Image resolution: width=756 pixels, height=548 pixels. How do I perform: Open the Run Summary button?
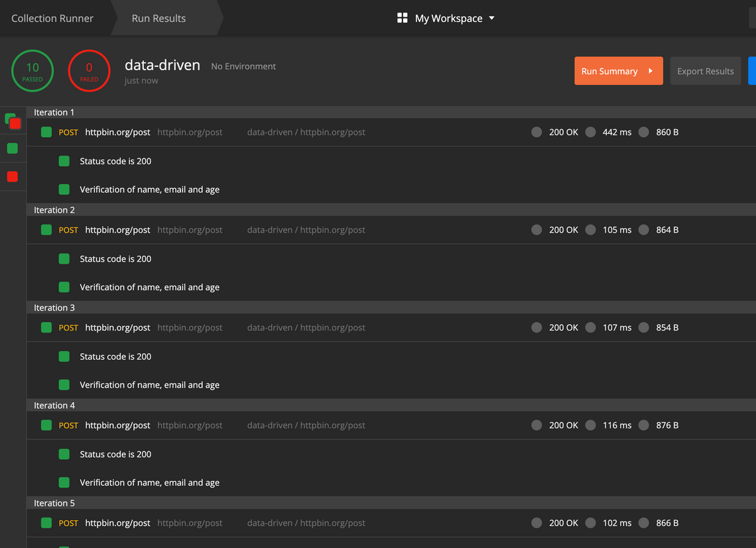tap(618, 71)
